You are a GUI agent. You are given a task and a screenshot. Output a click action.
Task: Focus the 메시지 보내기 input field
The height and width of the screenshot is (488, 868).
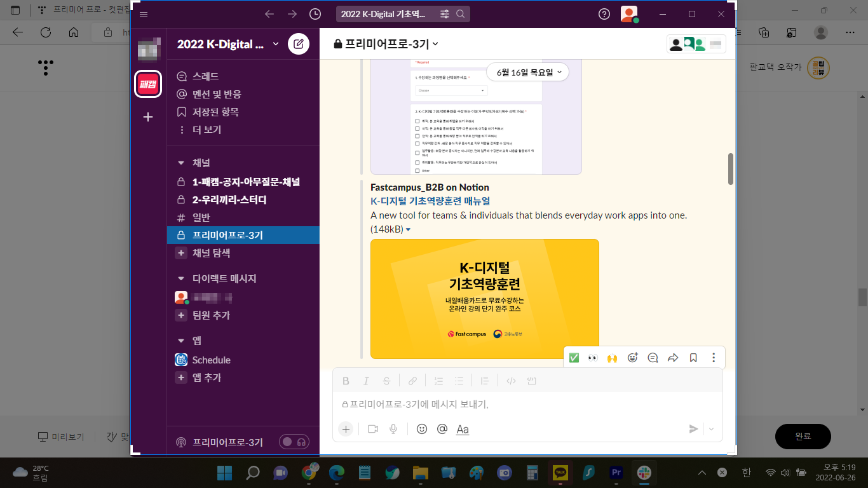(527, 404)
